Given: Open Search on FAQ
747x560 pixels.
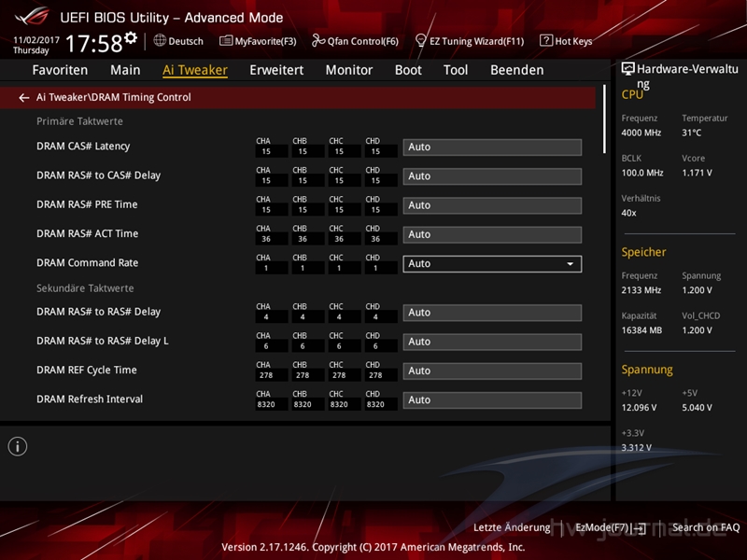Looking at the screenshot, I should 706,527.
